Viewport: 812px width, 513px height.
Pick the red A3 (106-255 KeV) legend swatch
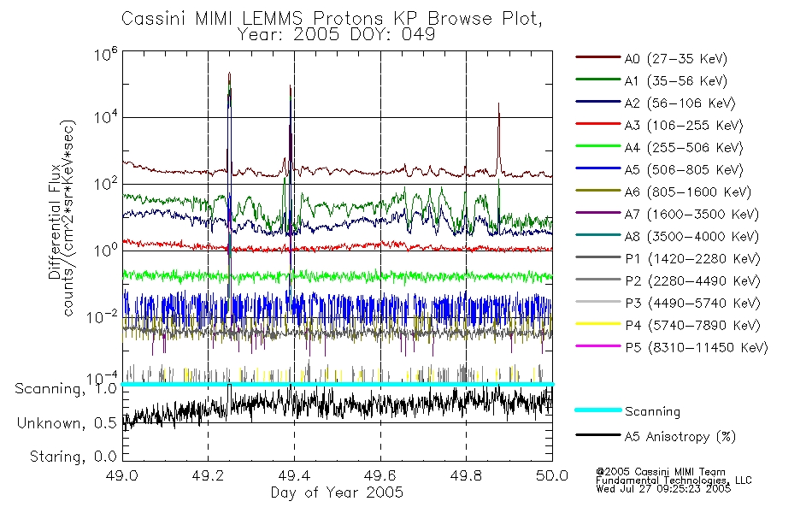tap(598, 124)
